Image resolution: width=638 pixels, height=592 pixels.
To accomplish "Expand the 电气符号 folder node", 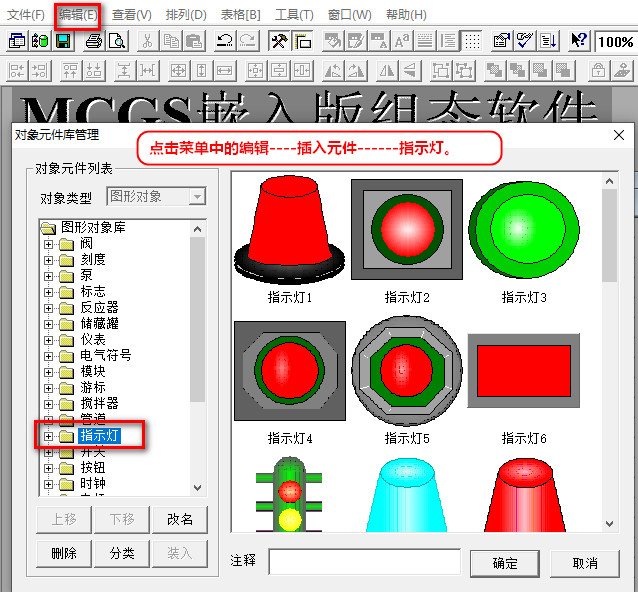I will [48, 356].
